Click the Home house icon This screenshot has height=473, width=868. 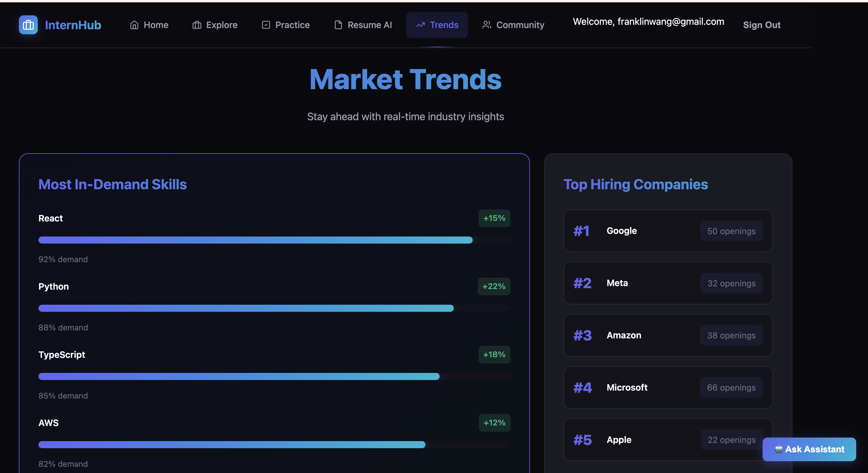tap(134, 25)
